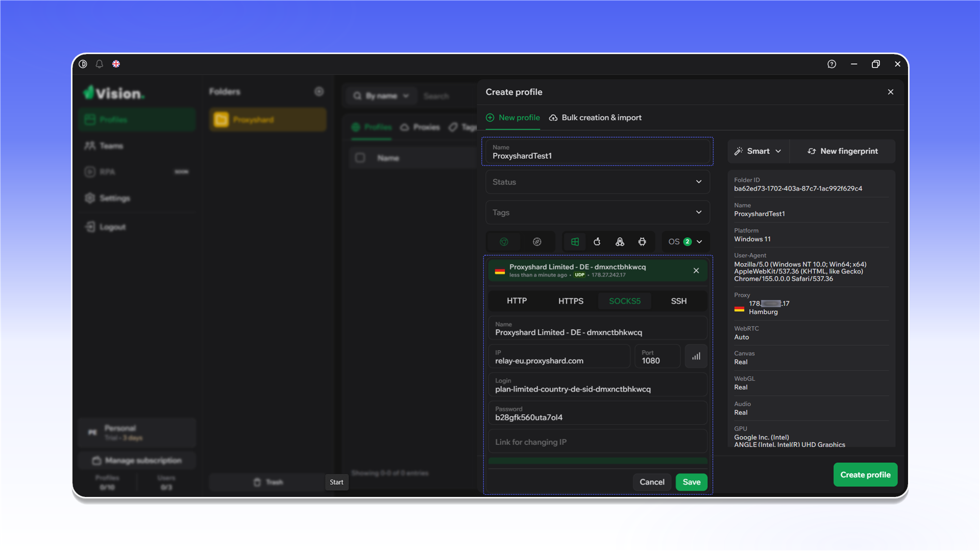The width and height of the screenshot is (980, 551).
Task: Check proxy connection with signal bars icon
Action: point(696,356)
